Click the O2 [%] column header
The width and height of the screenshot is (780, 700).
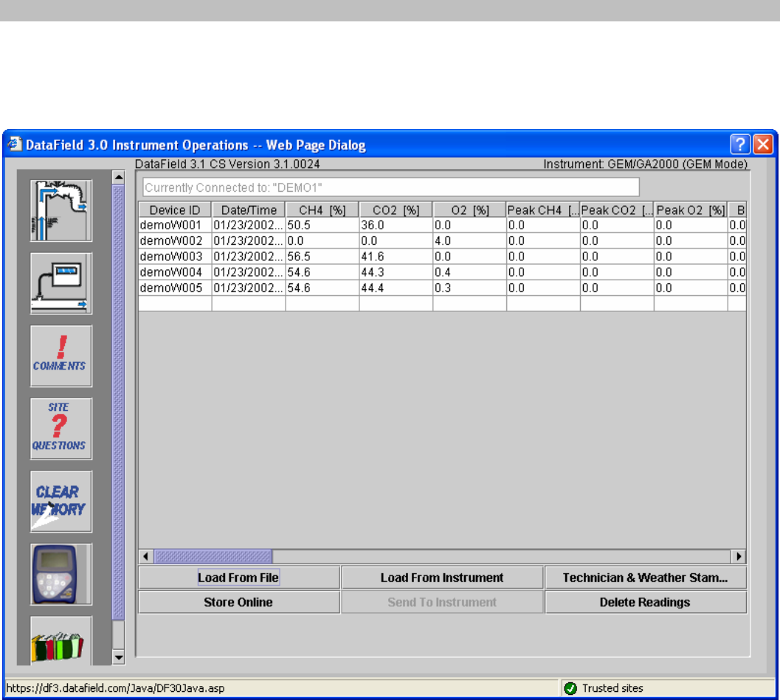tap(469, 209)
